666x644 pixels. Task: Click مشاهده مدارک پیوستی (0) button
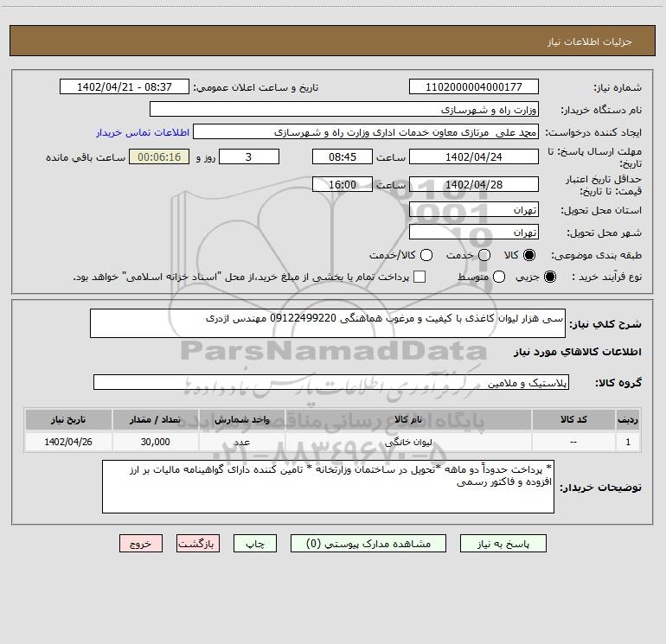368,544
